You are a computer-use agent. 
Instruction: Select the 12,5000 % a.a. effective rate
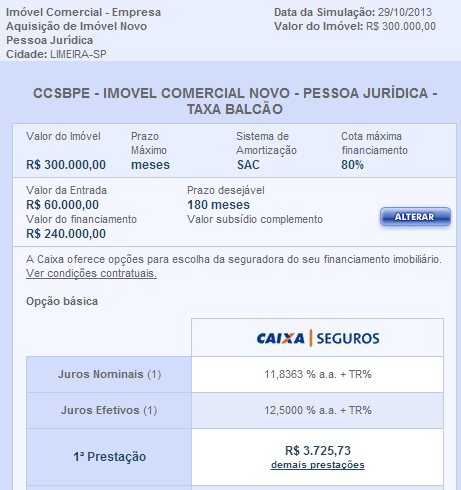point(318,410)
